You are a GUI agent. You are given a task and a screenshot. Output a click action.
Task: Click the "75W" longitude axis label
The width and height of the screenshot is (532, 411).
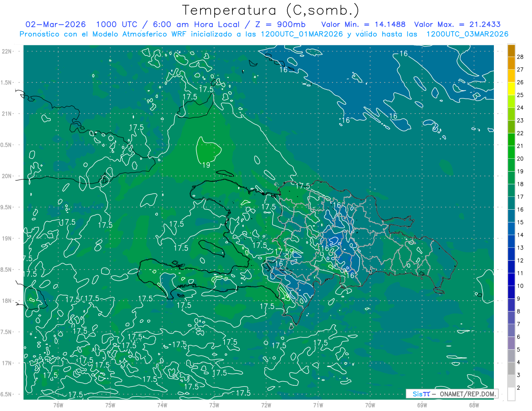pyautogui.click(x=110, y=405)
